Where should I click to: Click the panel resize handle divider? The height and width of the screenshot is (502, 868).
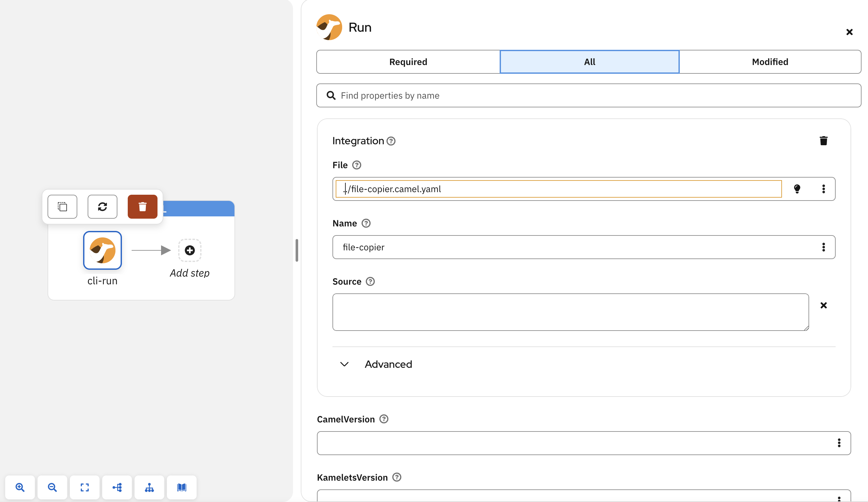point(297,250)
